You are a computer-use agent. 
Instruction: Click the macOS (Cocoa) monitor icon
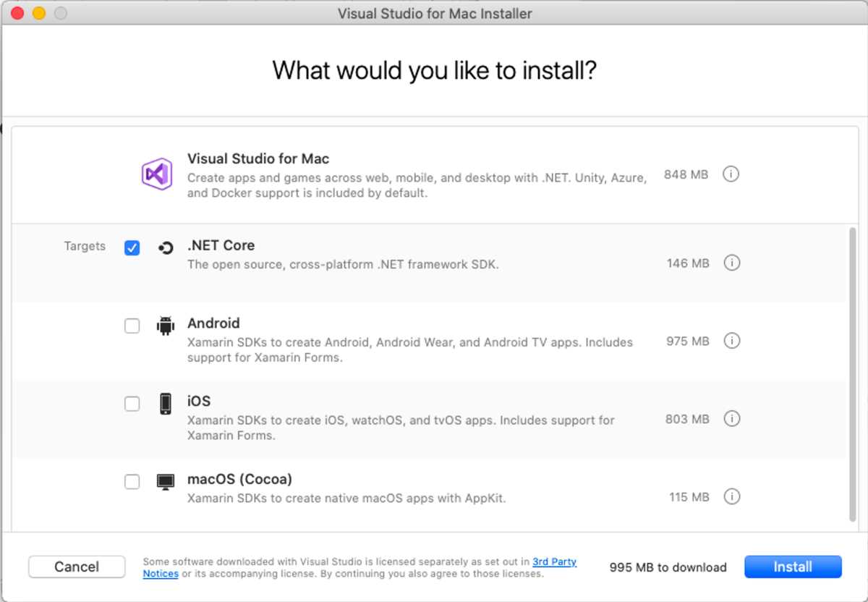[x=166, y=480]
